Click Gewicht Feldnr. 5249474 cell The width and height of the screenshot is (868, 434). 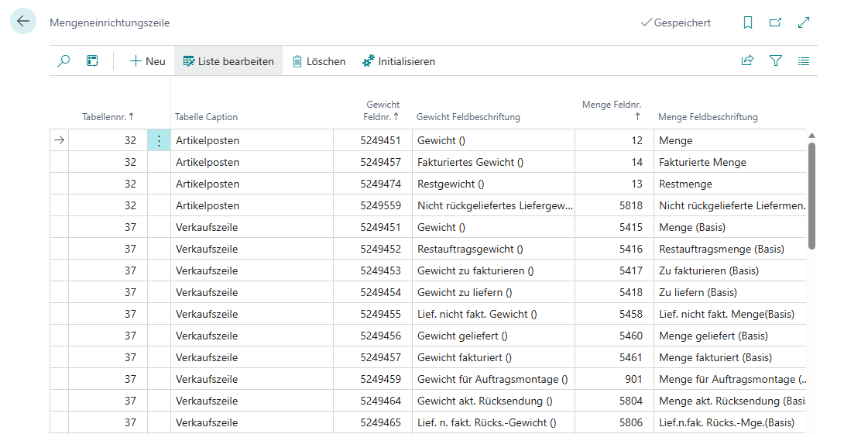tap(372, 184)
